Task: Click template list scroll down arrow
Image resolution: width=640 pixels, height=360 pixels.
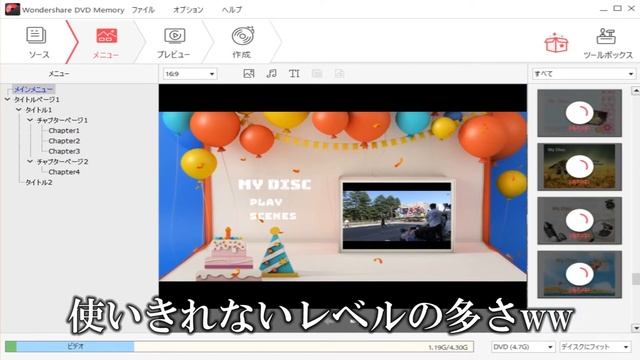Action: (636, 328)
